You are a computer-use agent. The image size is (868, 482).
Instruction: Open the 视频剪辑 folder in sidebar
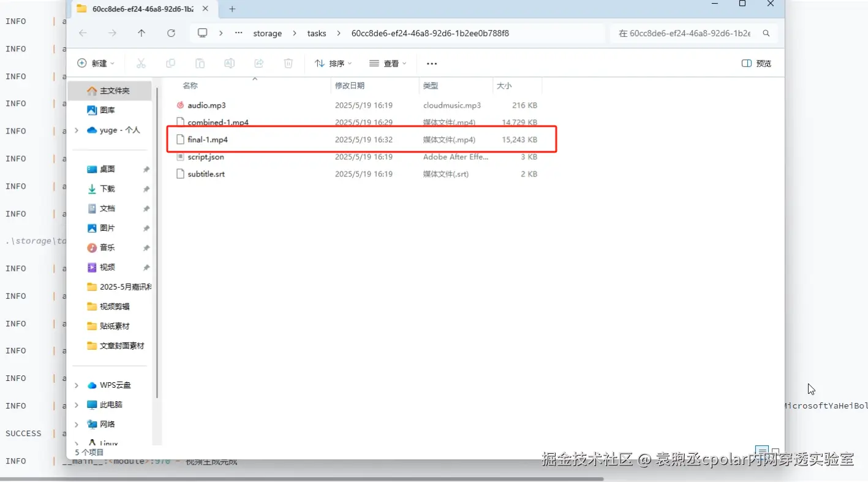coord(108,306)
